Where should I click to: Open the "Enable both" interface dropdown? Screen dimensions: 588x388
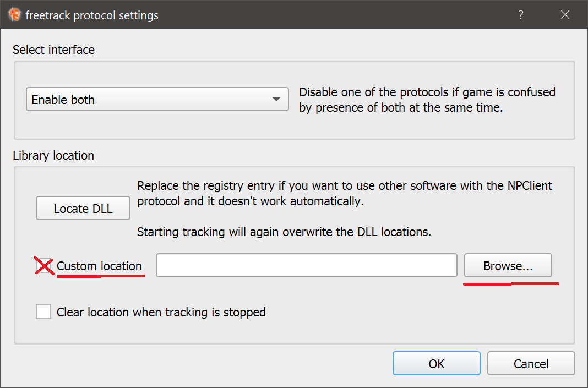click(x=157, y=99)
